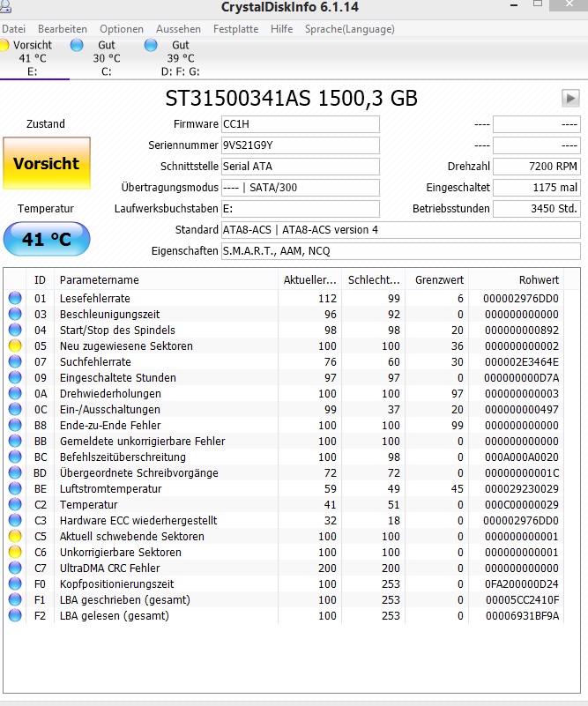Image resolution: width=588 pixels, height=706 pixels.
Task: Click the yellow health dot of E: drive
Action: pyautogui.click(x=4, y=45)
